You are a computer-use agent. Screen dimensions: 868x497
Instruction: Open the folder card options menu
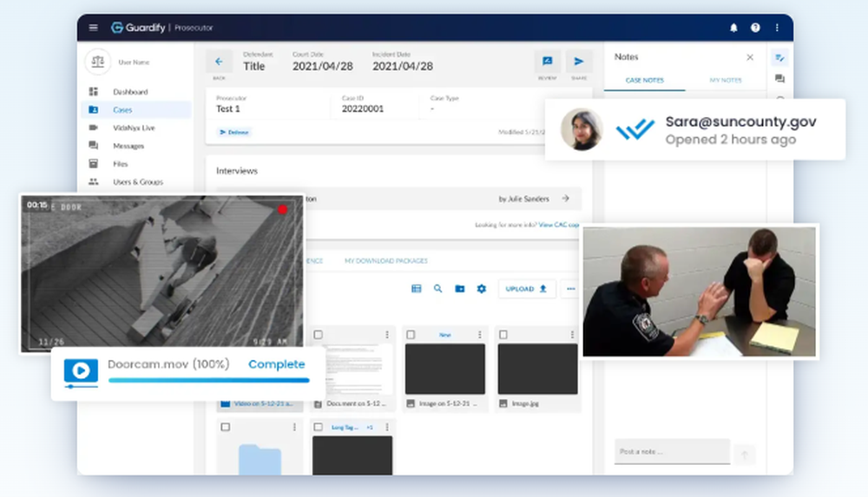coord(294,428)
